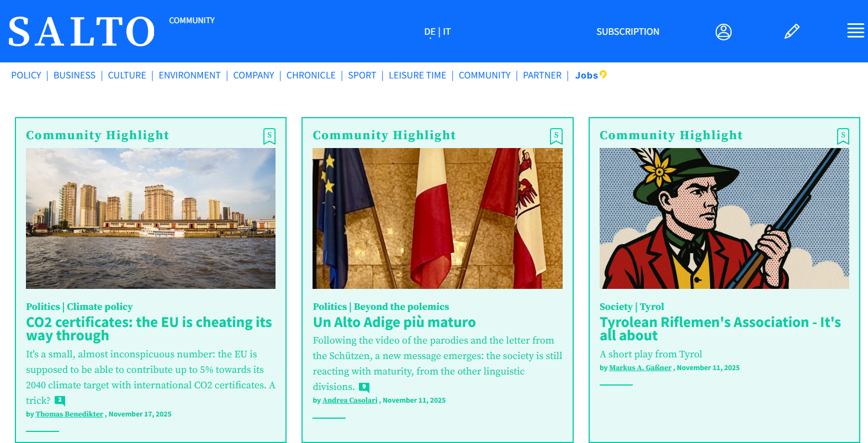
Task: Open headline Un Alto Adige più maturo
Action: [394, 322]
